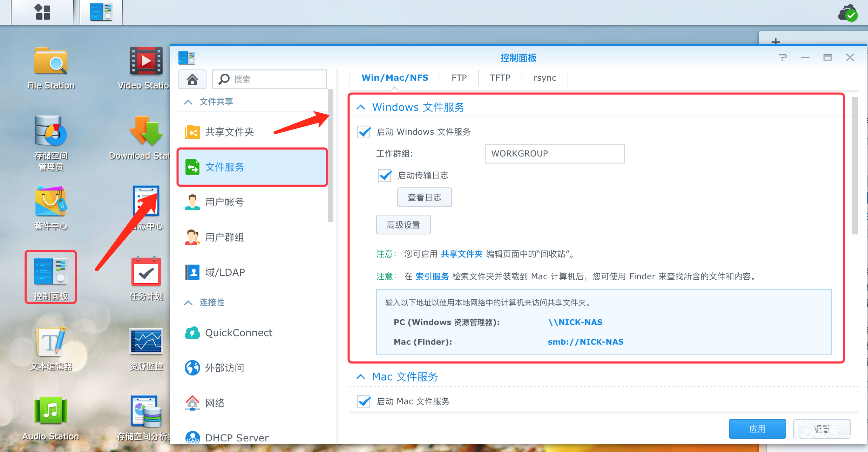The height and width of the screenshot is (452, 868).
Task: Open DHCP Server settings
Action: [252, 437]
